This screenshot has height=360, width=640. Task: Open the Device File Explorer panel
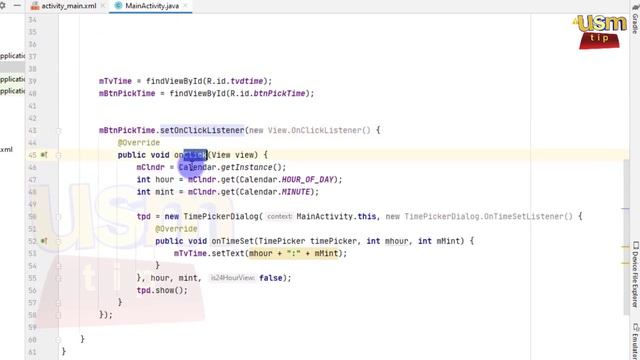635,274
